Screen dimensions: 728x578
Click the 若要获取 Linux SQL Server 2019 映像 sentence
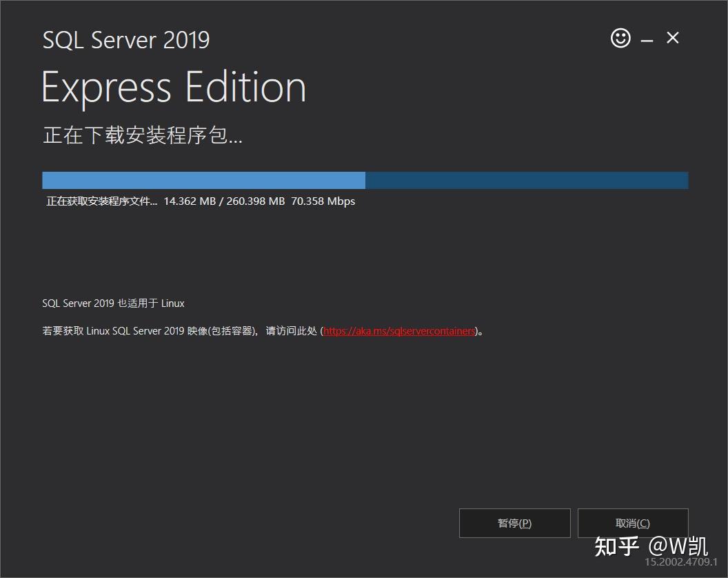[x=179, y=331]
